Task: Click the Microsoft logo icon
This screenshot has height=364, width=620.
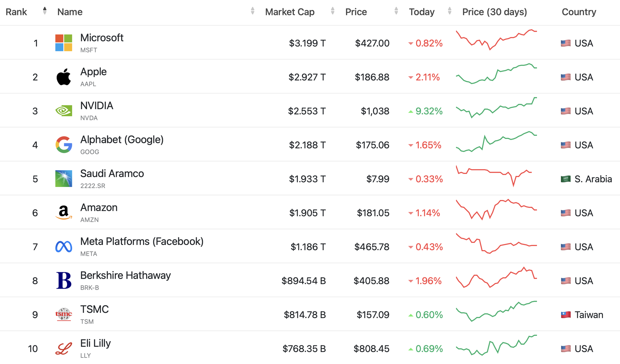Action: (64, 43)
